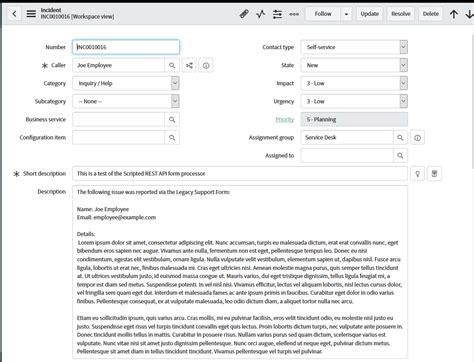Open the activity stream icon

point(261,14)
